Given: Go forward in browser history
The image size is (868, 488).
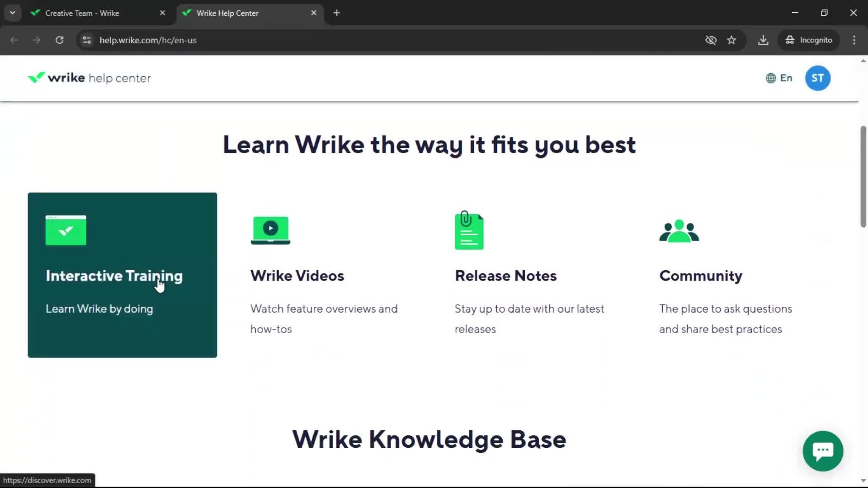Looking at the screenshot, I should coord(36,40).
